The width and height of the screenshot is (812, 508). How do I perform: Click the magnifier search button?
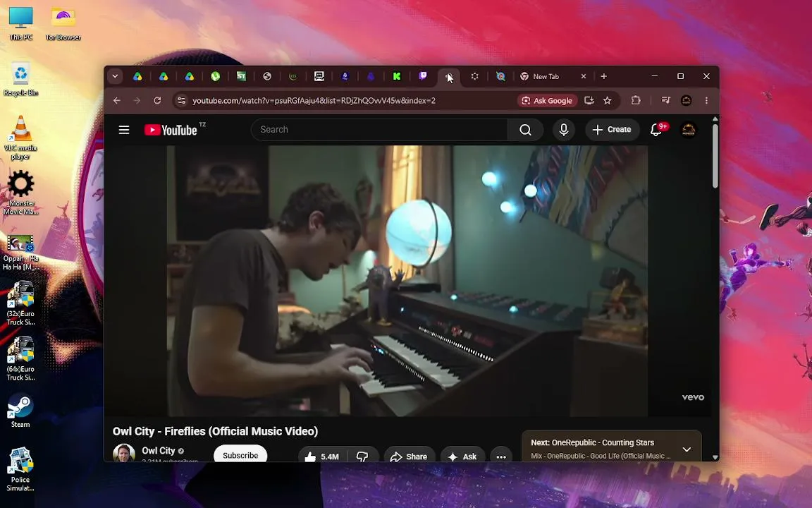(x=525, y=130)
